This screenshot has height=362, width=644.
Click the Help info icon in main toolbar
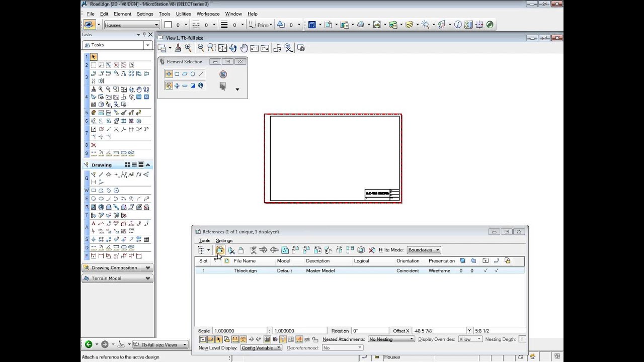pyautogui.click(x=458, y=24)
